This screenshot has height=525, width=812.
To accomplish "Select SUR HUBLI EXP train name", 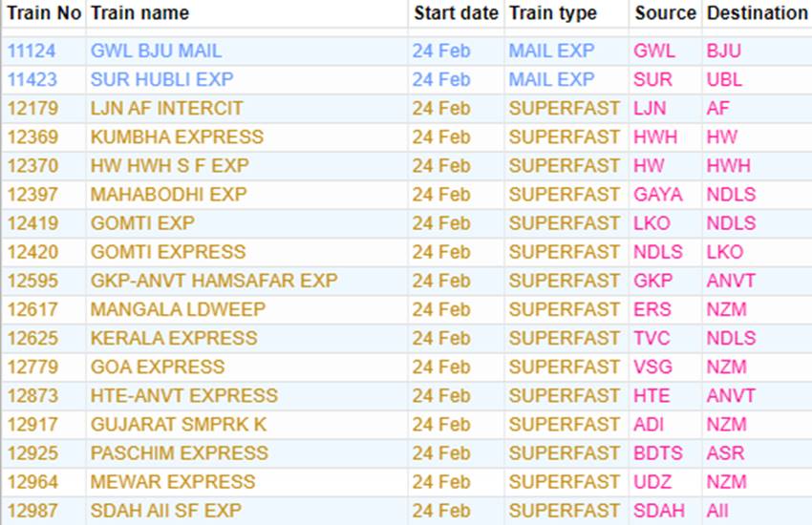I will (161, 80).
